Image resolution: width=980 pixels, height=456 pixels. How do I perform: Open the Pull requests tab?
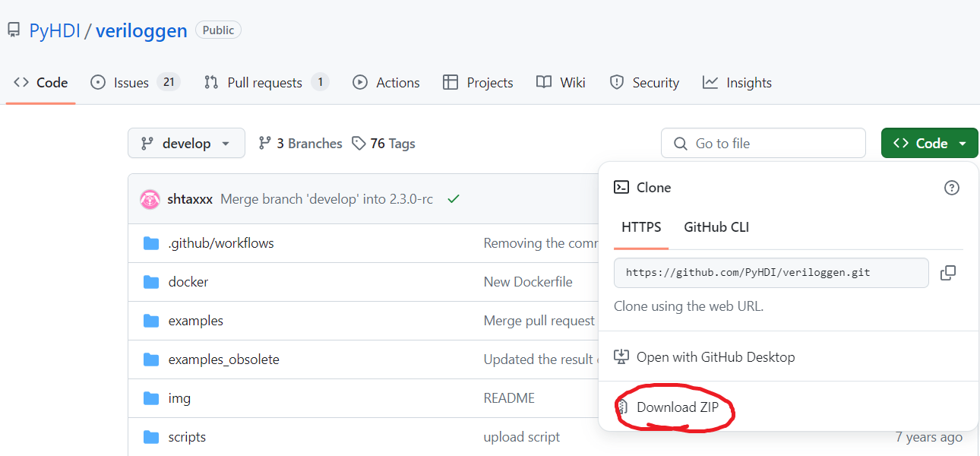coord(267,83)
